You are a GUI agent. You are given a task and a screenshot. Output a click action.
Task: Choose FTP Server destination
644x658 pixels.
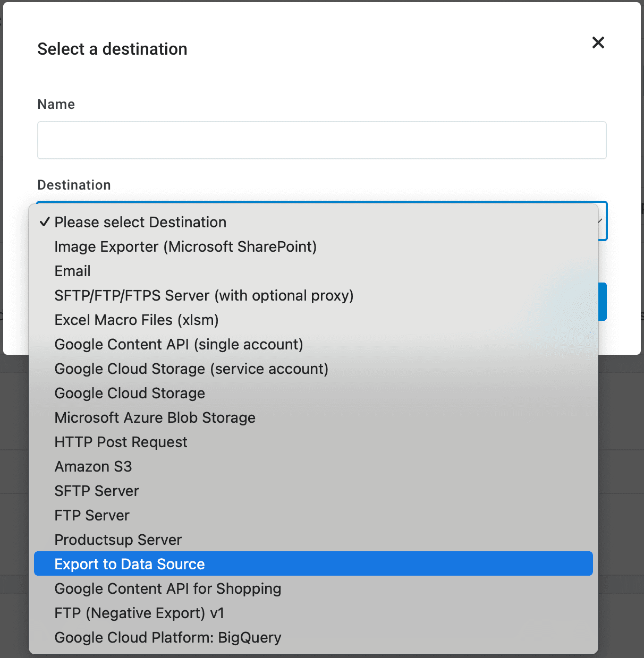point(92,516)
